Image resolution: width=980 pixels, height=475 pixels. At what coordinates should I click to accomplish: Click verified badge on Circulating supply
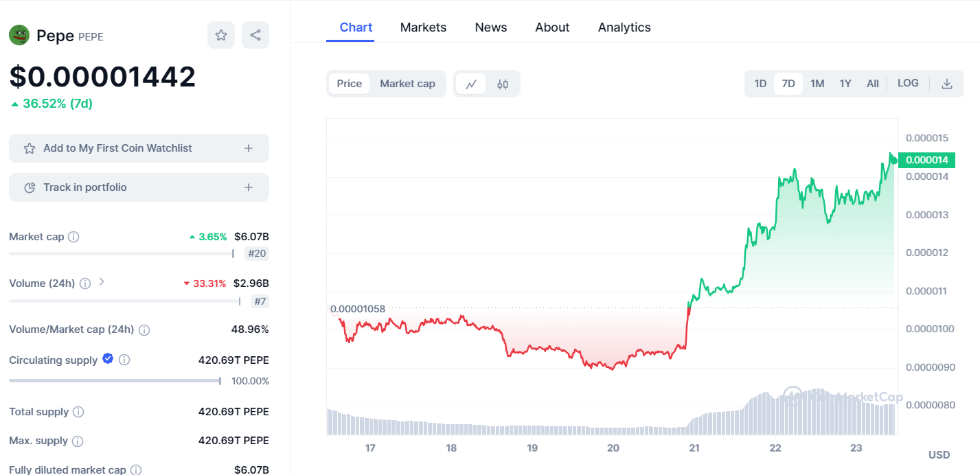click(108, 358)
